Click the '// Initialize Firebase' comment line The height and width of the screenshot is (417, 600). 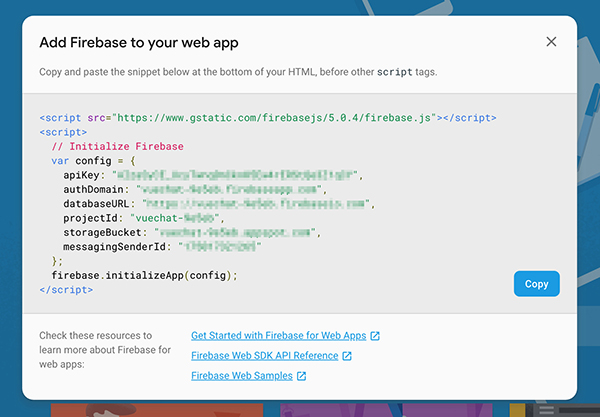pos(117,147)
